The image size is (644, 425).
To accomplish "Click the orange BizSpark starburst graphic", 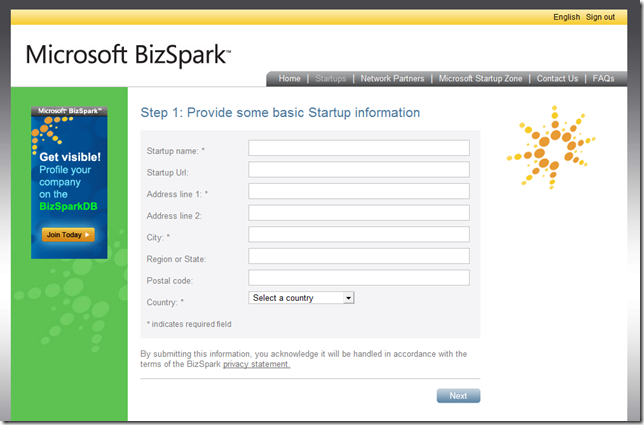I will tap(551, 147).
